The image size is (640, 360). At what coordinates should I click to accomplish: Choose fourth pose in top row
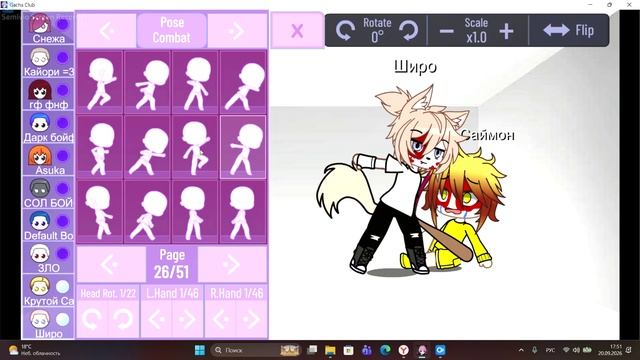click(243, 82)
